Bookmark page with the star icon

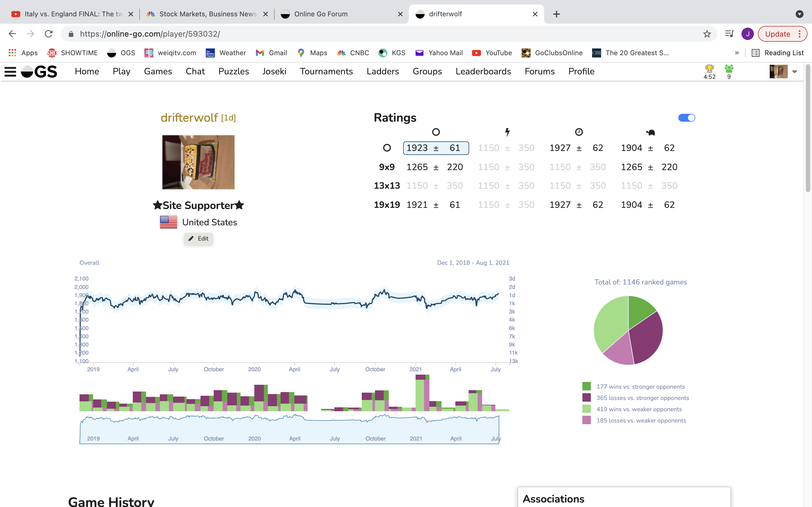[x=707, y=34]
